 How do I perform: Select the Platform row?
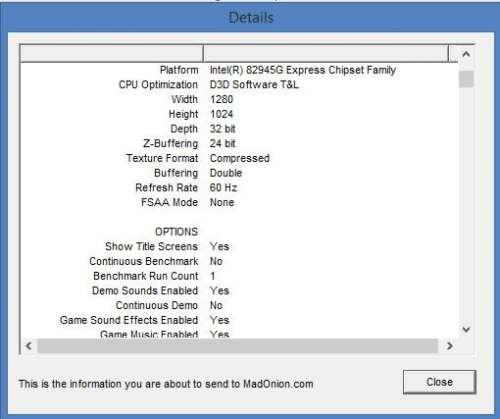(x=239, y=70)
